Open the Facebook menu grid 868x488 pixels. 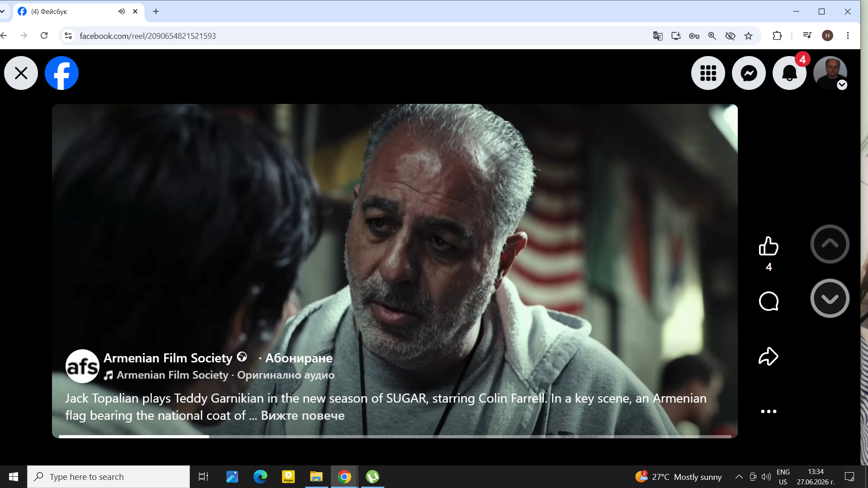[708, 73]
